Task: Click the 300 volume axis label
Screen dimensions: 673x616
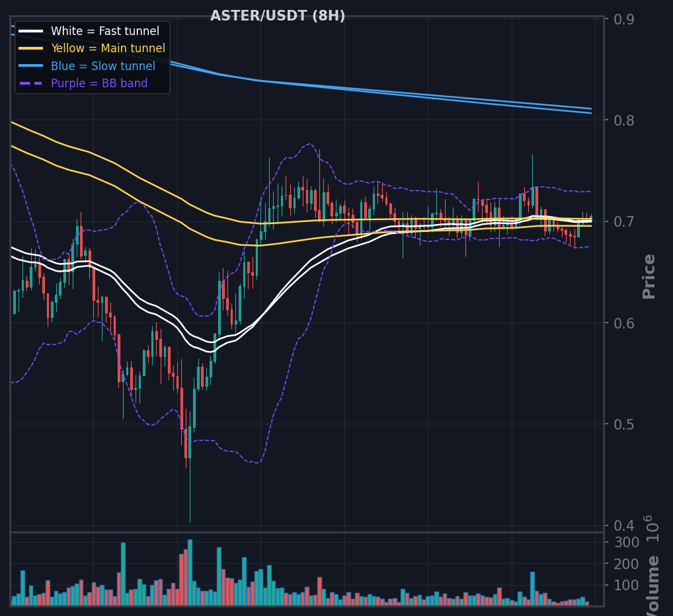Action: 627,542
